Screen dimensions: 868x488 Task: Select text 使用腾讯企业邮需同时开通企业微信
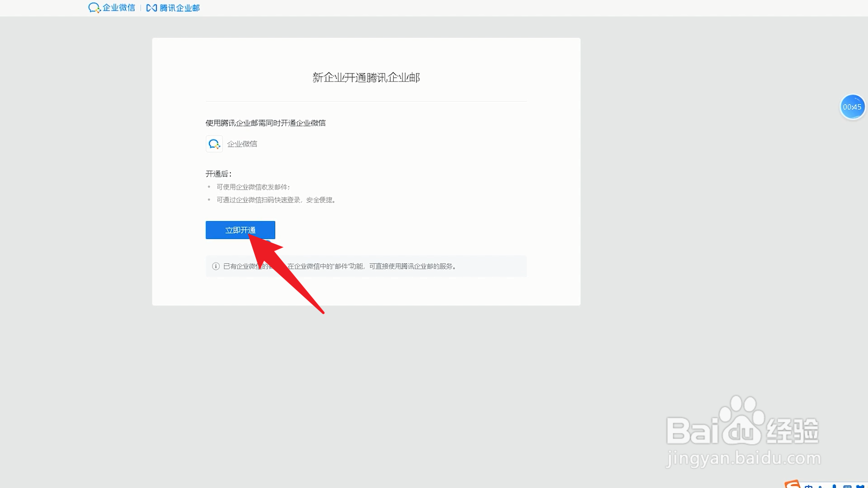266,123
